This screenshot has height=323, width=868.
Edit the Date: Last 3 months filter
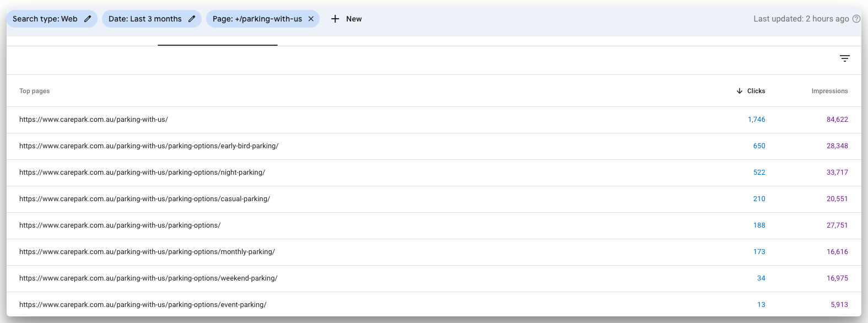coord(192,19)
